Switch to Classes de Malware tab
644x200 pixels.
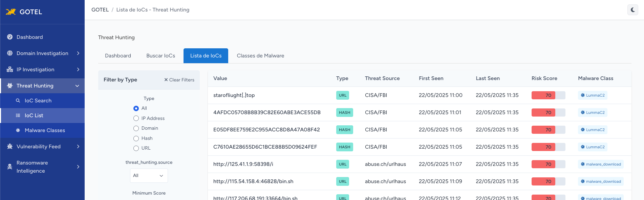click(260, 56)
